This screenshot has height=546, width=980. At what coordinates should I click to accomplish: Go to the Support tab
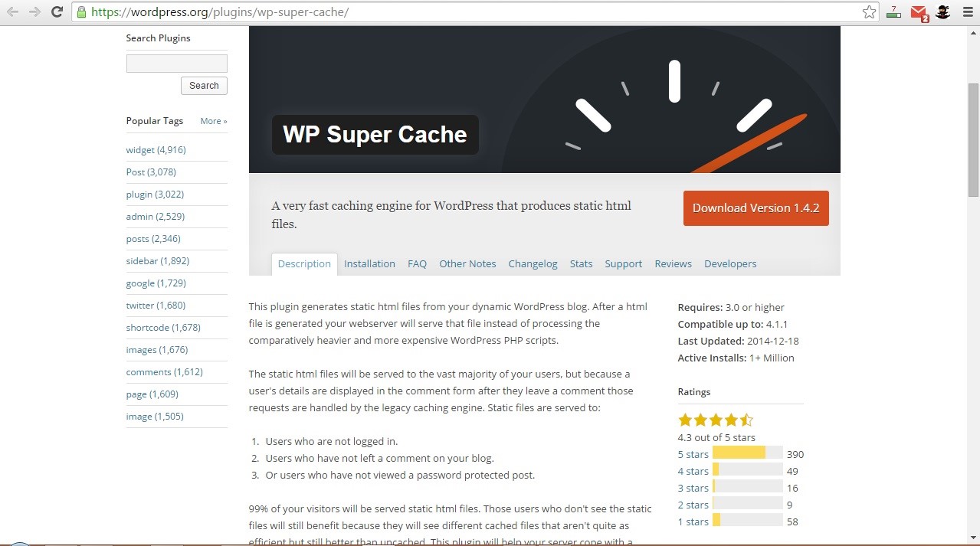[624, 264]
